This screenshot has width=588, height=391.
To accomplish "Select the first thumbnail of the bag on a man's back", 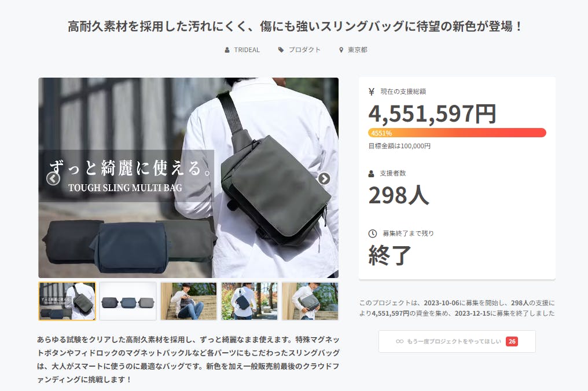I will pyautogui.click(x=67, y=301).
